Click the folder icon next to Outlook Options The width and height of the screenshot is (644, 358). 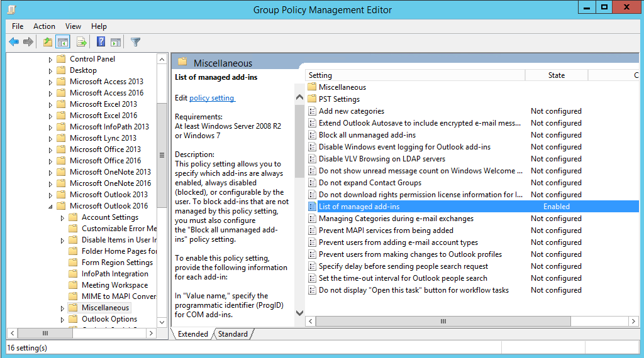tap(73, 319)
